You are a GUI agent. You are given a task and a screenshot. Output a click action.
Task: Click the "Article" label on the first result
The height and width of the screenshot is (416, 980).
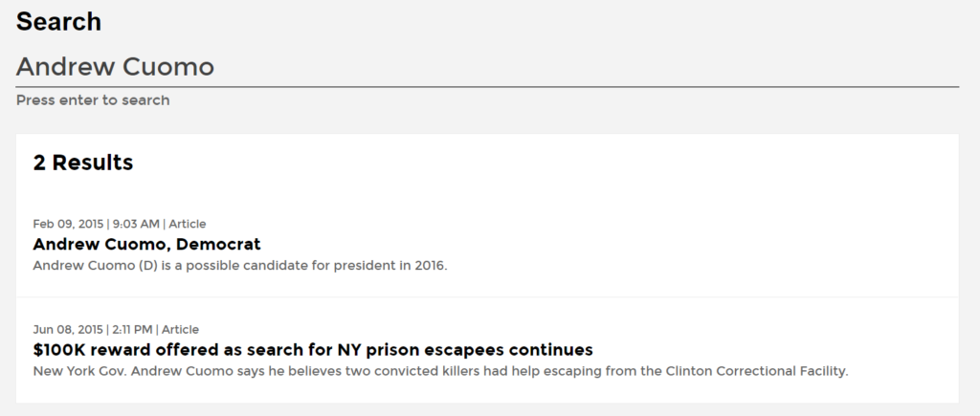[x=188, y=224]
